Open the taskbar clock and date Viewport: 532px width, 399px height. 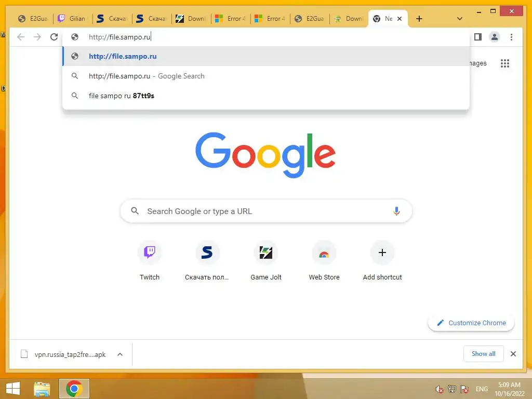coord(509,389)
